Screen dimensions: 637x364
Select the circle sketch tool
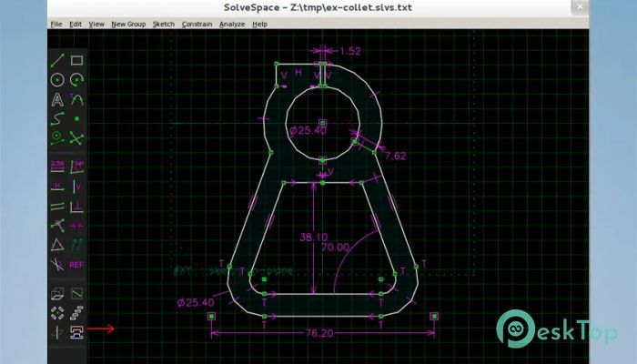point(57,80)
